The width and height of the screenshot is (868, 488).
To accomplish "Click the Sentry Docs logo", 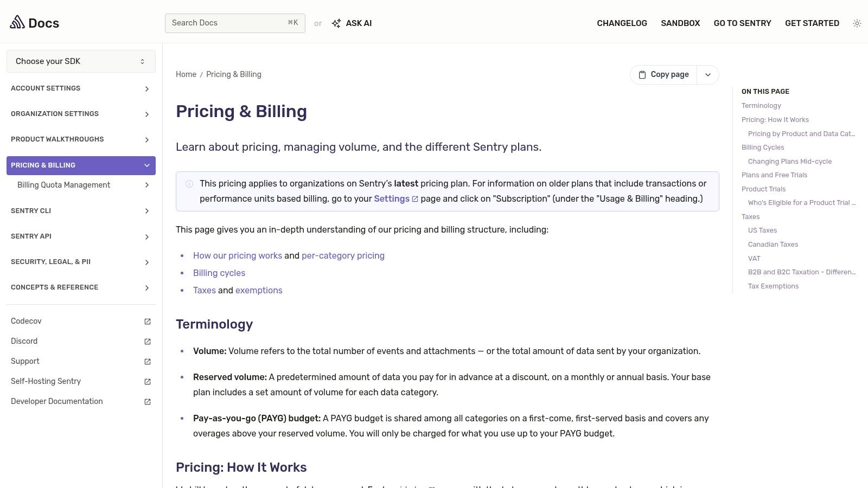I will coord(35,23).
